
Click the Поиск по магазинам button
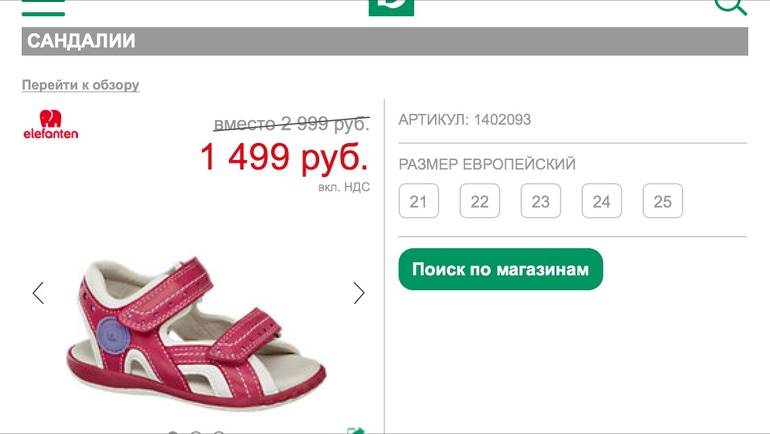[500, 269]
